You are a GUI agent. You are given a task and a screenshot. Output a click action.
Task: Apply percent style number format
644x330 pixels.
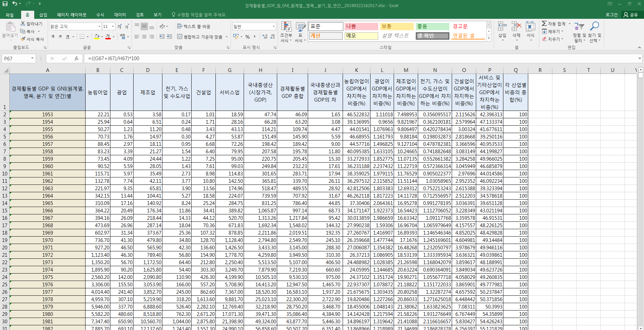click(x=247, y=37)
